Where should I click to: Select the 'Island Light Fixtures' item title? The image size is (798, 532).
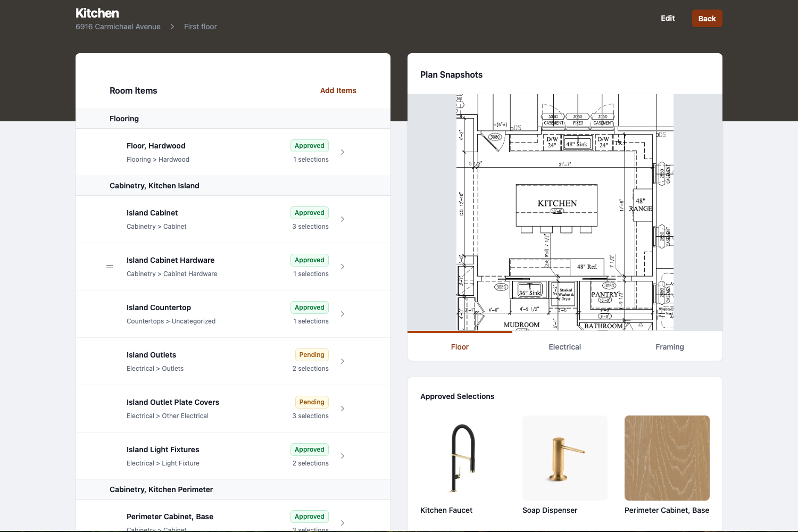[163, 450]
